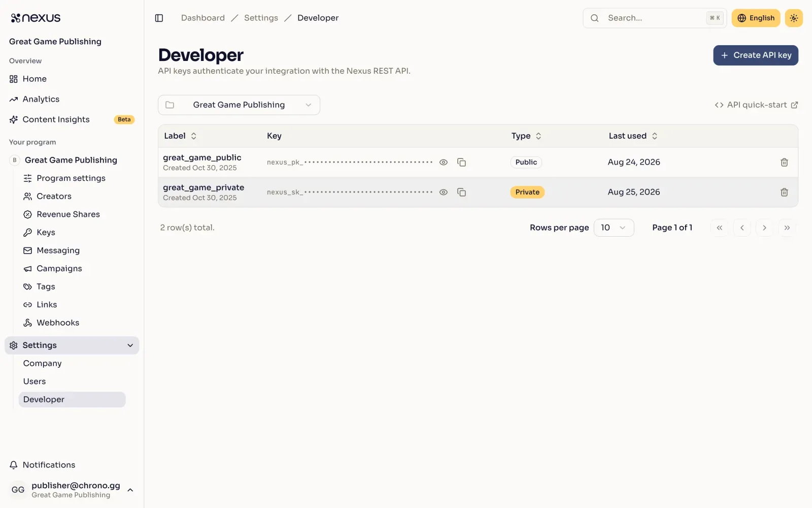Open Program settings
This screenshot has height=508, width=812.
point(72,178)
